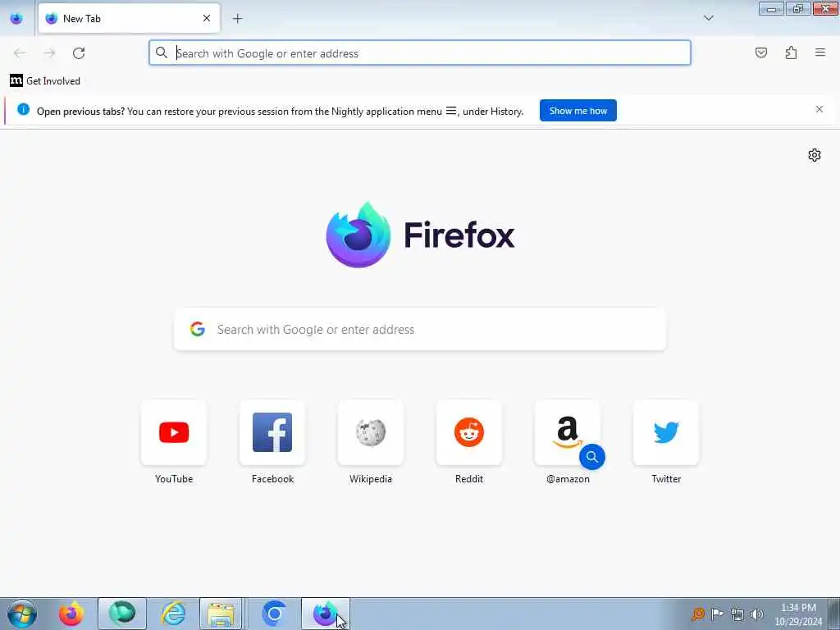This screenshot has width=840, height=630.
Task: Click the YouTube label text
Action: coord(174,479)
